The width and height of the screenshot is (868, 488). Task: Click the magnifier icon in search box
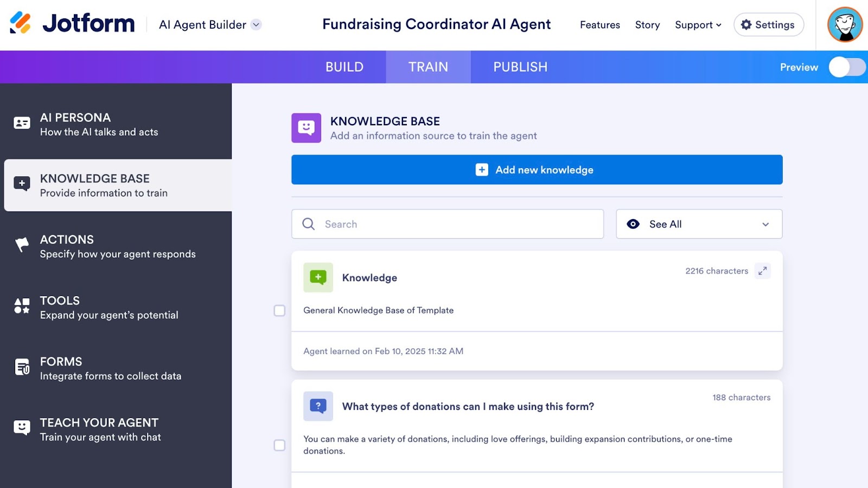point(308,224)
